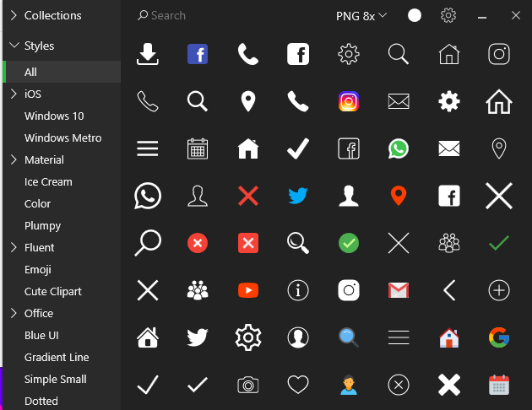Choose the red square with X icon
Image resolution: width=532 pixels, height=410 pixels.
[248, 243]
